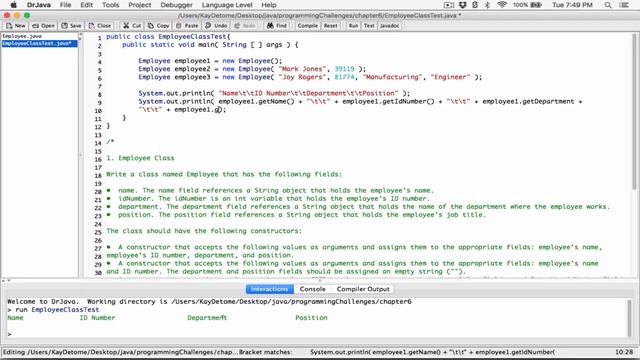Compile the project with the Compile button
Image resolution: width=640 pixels, height=360 pixels.
[307, 26]
